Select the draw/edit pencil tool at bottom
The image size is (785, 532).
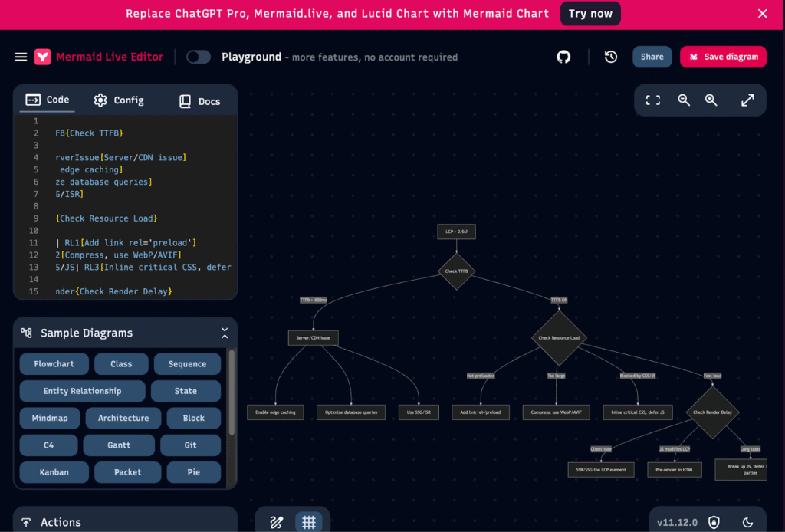click(x=276, y=522)
